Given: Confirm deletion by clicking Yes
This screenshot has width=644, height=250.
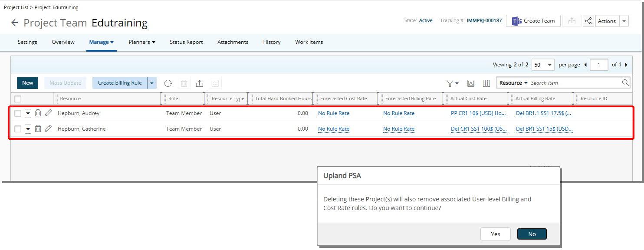Looking at the screenshot, I should tap(495, 234).
